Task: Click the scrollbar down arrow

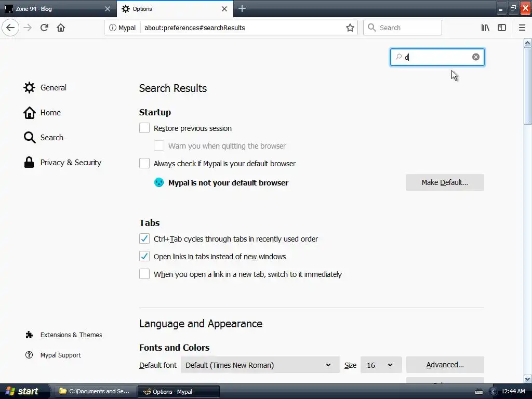Action: pyautogui.click(x=527, y=379)
